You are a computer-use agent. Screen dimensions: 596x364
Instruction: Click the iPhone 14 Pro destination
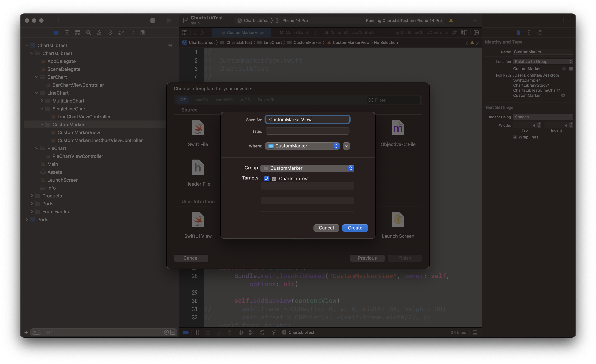coord(292,21)
